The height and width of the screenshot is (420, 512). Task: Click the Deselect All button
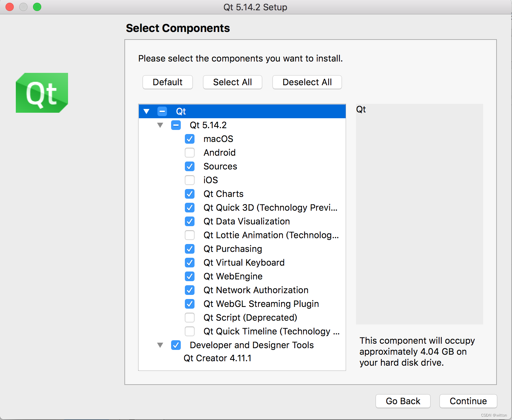[x=307, y=82]
